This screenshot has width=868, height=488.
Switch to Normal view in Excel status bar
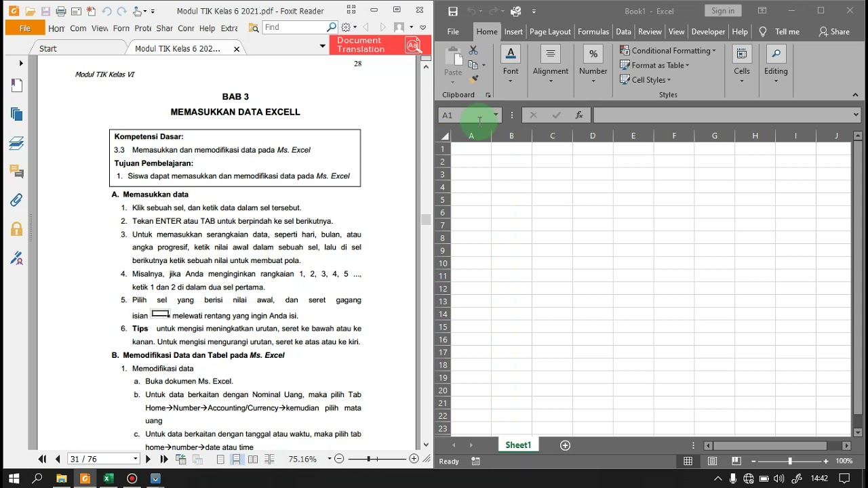688,461
